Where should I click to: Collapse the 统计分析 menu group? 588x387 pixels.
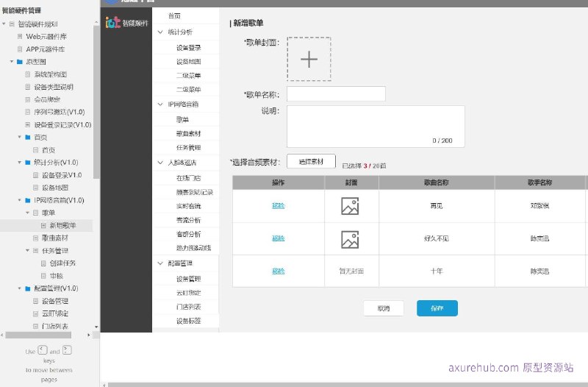(160, 32)
